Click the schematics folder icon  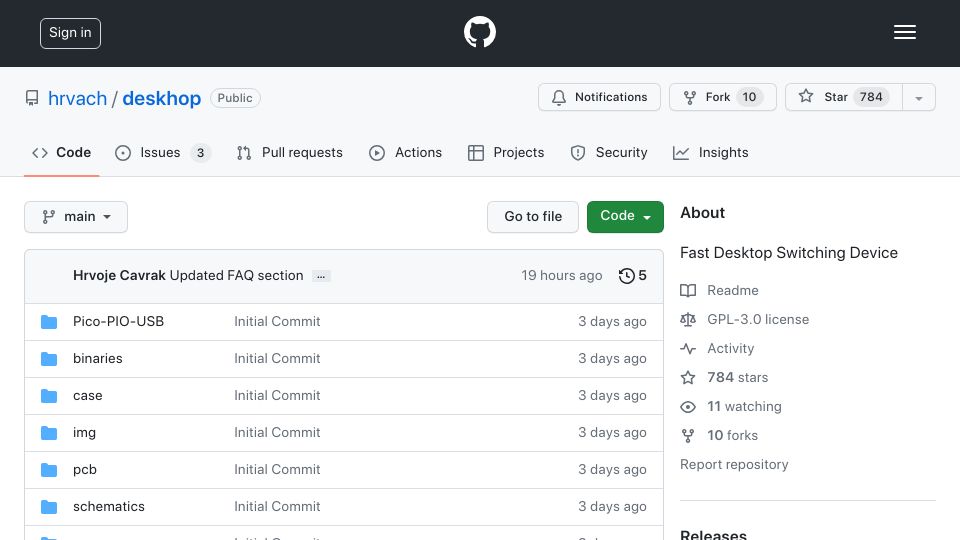pyautogui.click(x=49, y=507)
